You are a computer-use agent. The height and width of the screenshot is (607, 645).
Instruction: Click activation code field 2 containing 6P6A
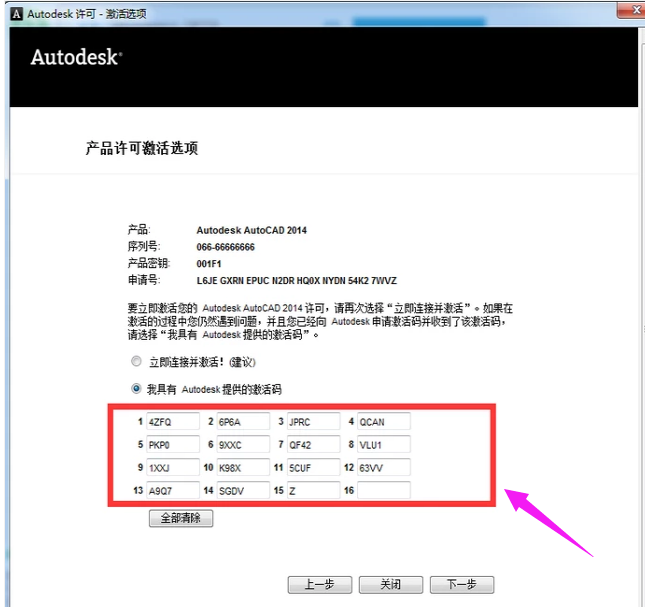(x=242, y=422)
